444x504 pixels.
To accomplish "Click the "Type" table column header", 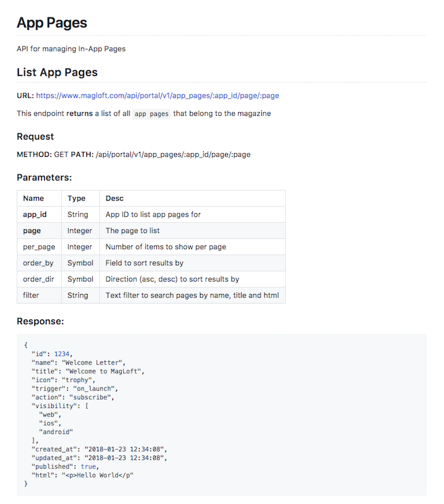I will [x=76, y=198].
